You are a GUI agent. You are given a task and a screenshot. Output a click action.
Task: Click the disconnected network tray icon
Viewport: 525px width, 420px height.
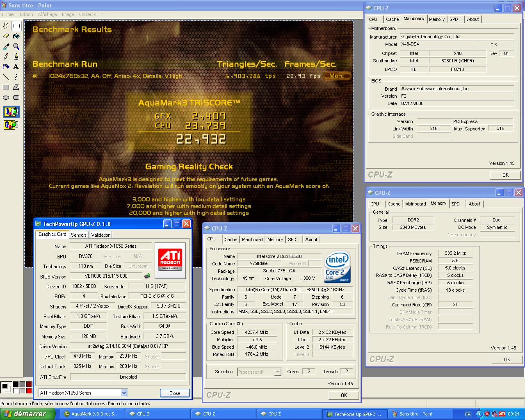coord(494,414)
